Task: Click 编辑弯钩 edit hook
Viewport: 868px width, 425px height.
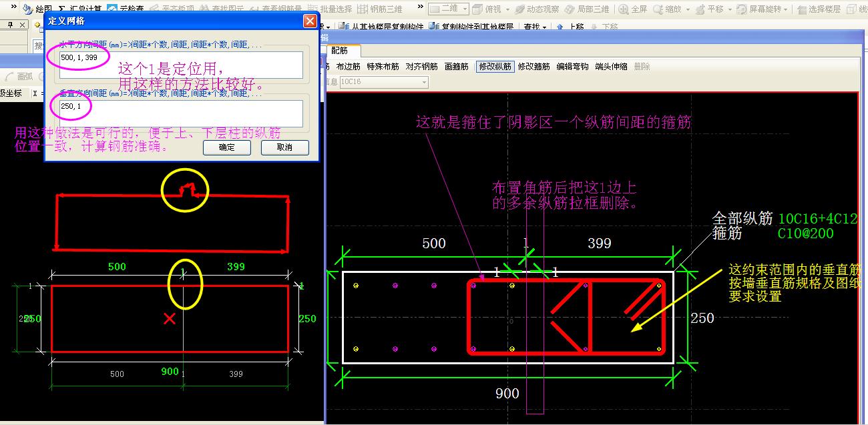Action: click(x=573, y=67)
